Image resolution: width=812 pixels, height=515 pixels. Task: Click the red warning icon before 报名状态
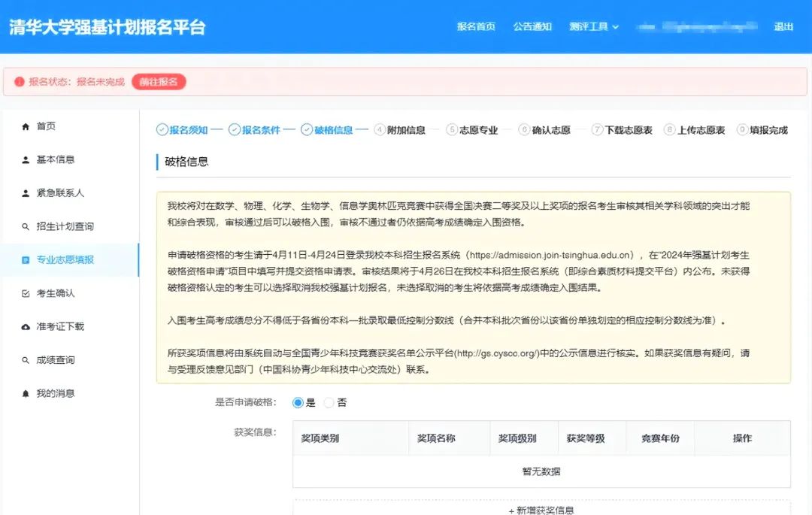point(19,82)
